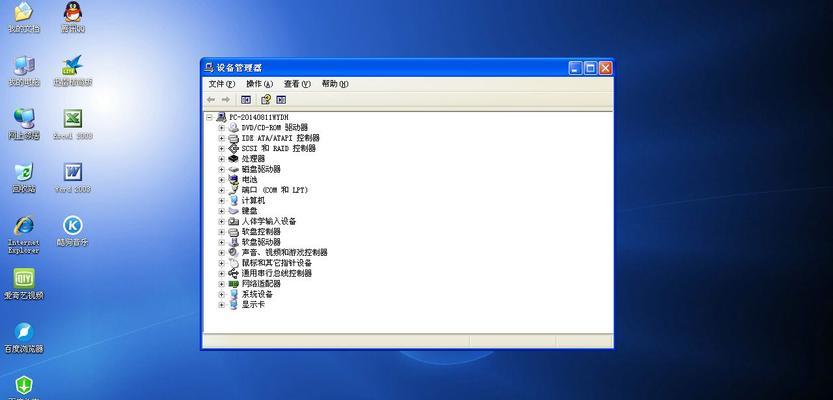Click the Back arrow in Device Manager toolbar
Screen dimensions: 833x400
tap(211, 99)
